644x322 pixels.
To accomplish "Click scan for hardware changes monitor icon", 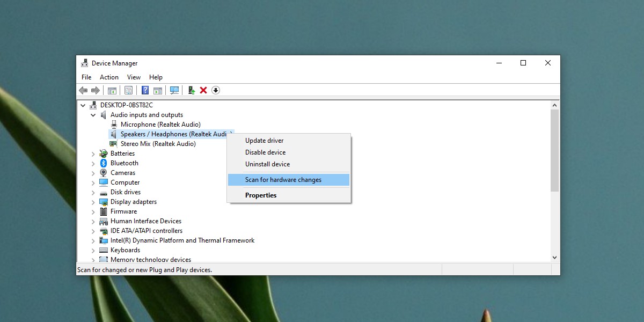I will tap(174, 90).
